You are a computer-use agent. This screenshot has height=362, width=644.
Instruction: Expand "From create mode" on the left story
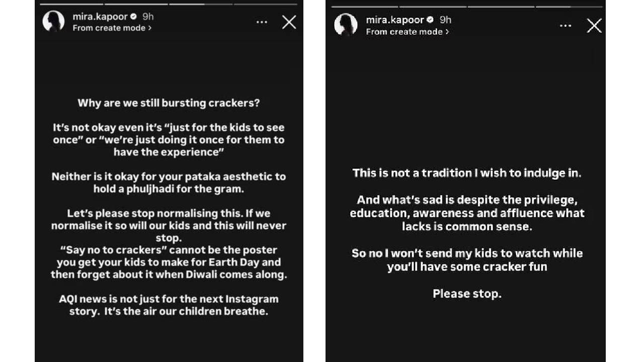[x=112, y=28]
